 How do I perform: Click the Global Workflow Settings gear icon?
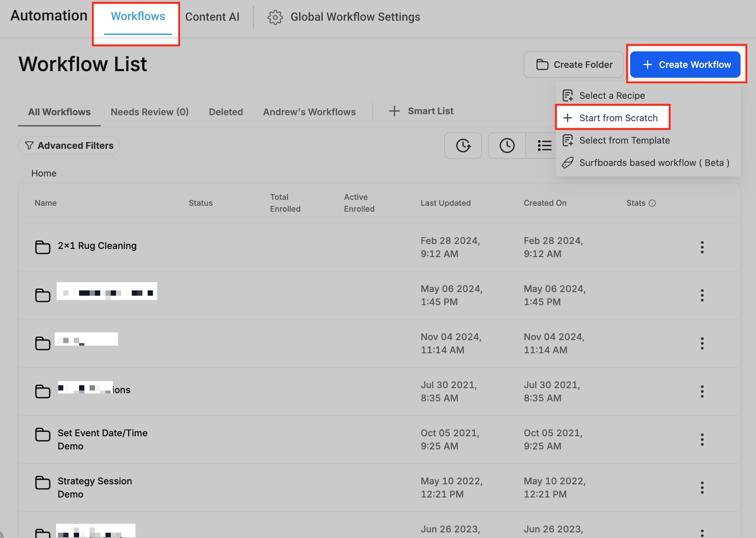click(275, 17)
